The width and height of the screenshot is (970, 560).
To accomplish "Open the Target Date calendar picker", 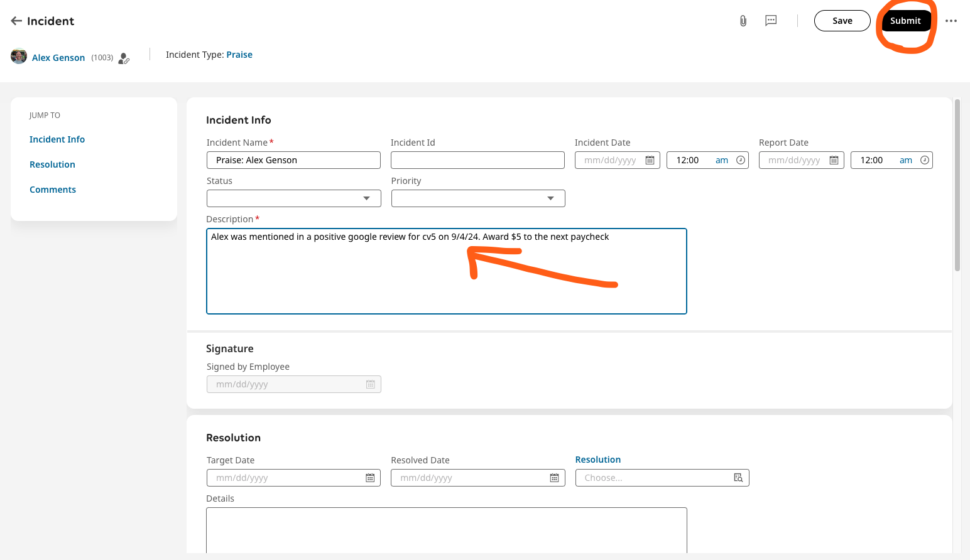I will coord(370,478).
